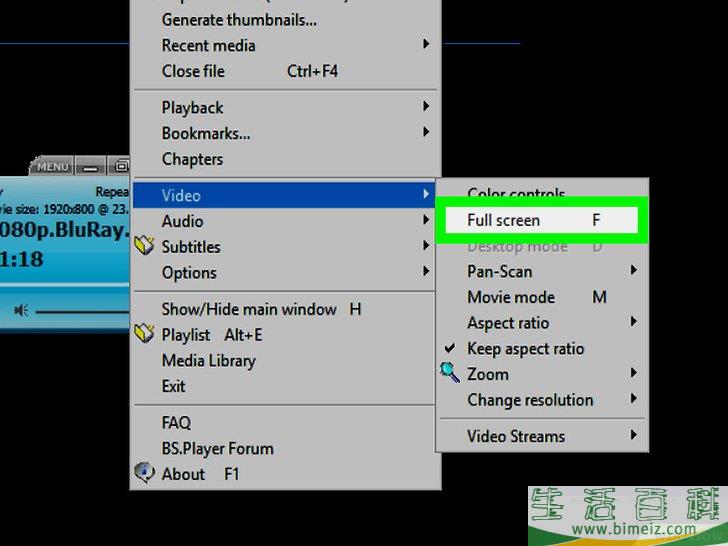Click the BS.Player MENU button
The image size is (728, 546).
(x=53, y=167)
